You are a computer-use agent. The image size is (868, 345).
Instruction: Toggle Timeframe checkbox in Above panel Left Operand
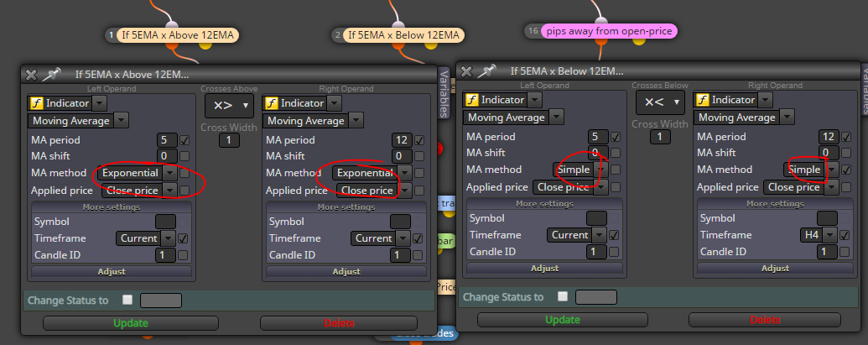(x=183, y=238)
